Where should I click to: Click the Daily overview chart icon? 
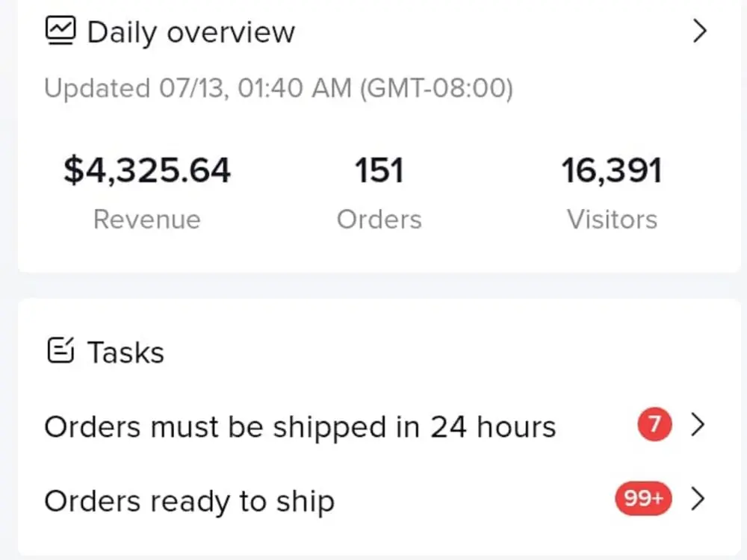[61, 32]
